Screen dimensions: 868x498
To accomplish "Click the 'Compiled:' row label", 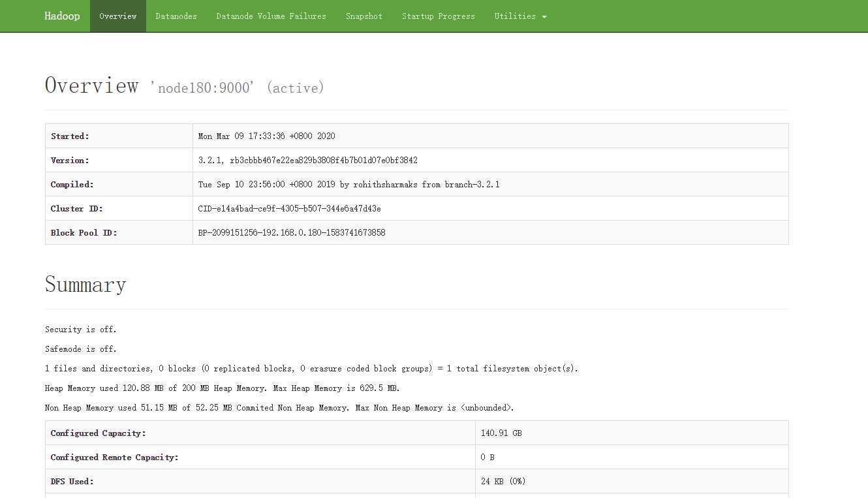I will (72, 184).
